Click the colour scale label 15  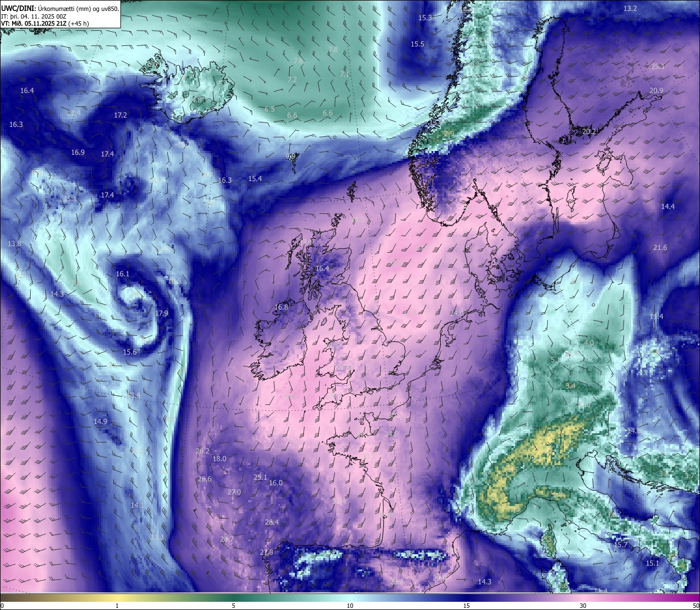click(466, 606)
